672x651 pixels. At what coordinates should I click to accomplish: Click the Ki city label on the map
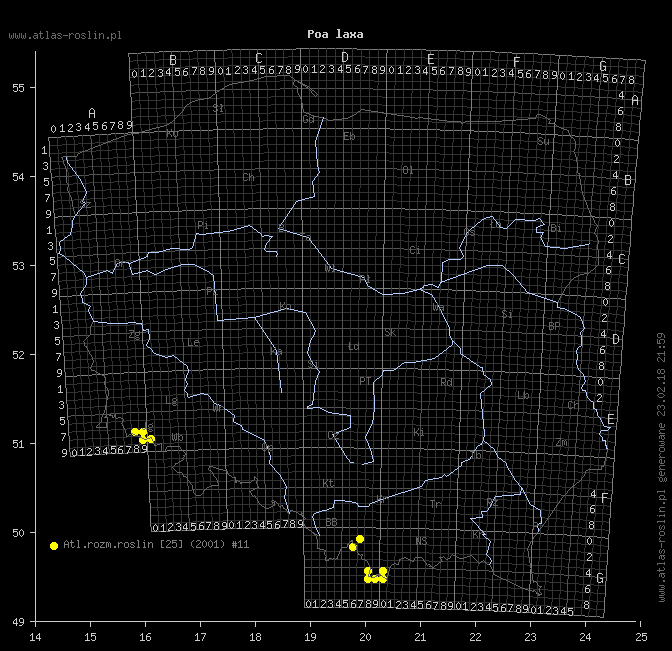419,432
